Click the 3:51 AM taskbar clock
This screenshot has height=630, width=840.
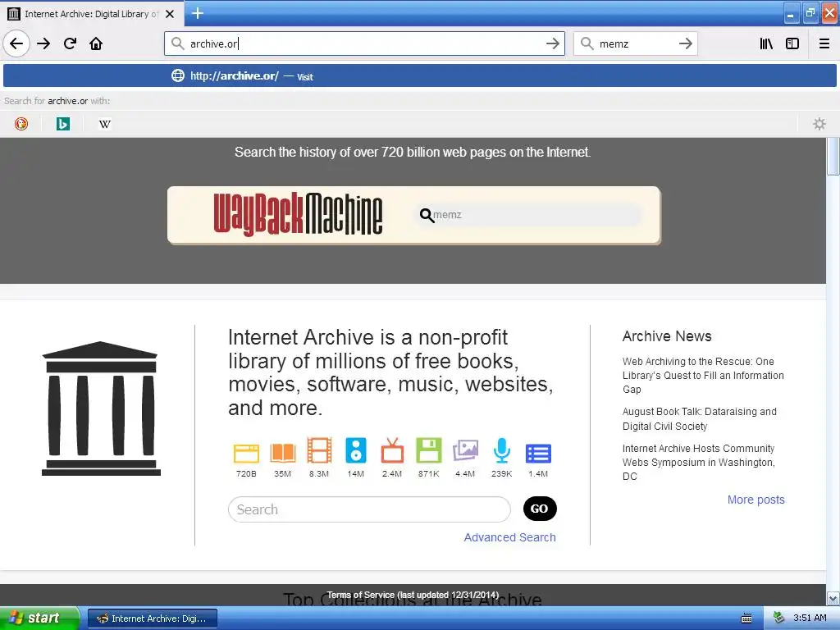(810, 619)
